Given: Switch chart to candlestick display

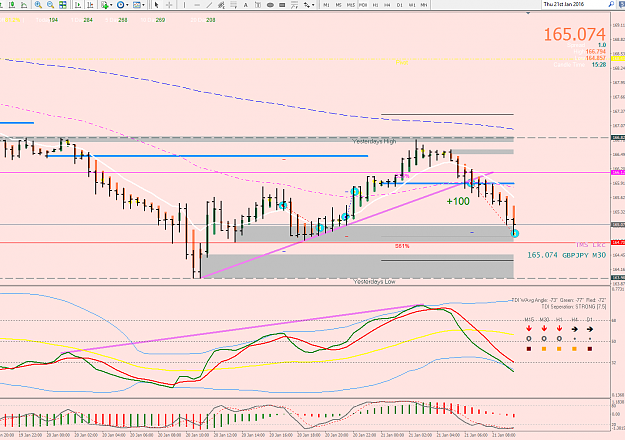Looking at the screenshot, I should [12, 5].
